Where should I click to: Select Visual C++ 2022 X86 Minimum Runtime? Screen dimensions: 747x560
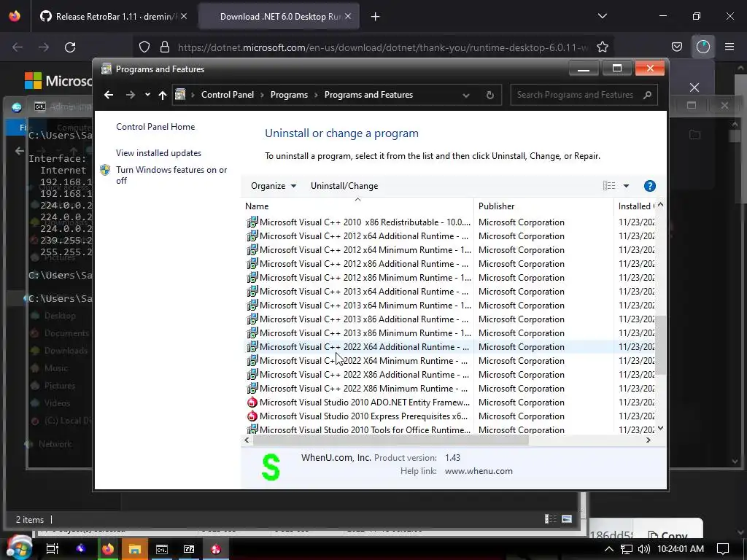click(x=449, y=388)
